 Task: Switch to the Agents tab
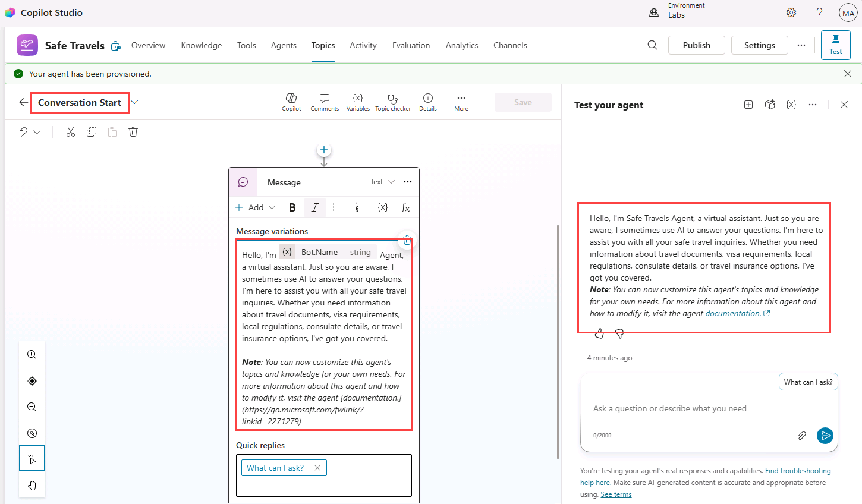click(x=284, y=45)
